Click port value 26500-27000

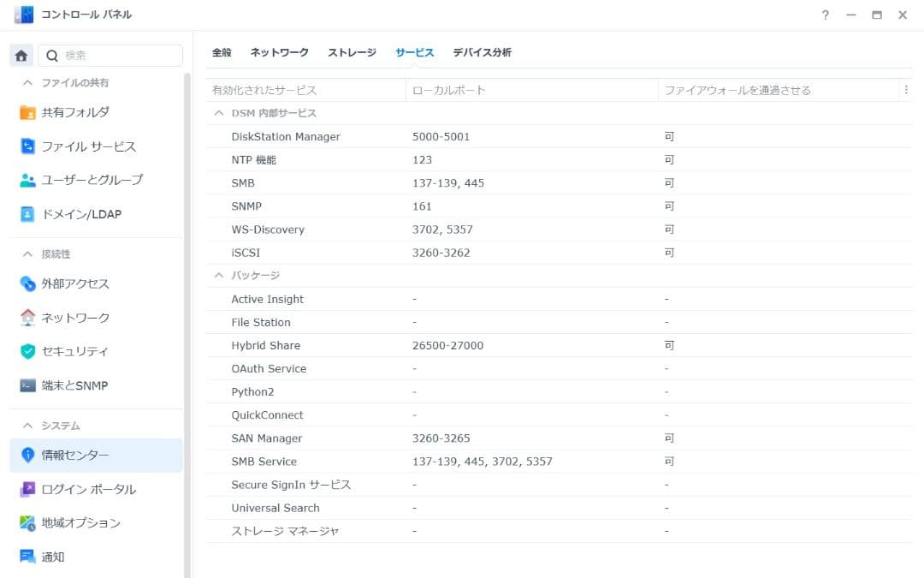click(447, 345)
